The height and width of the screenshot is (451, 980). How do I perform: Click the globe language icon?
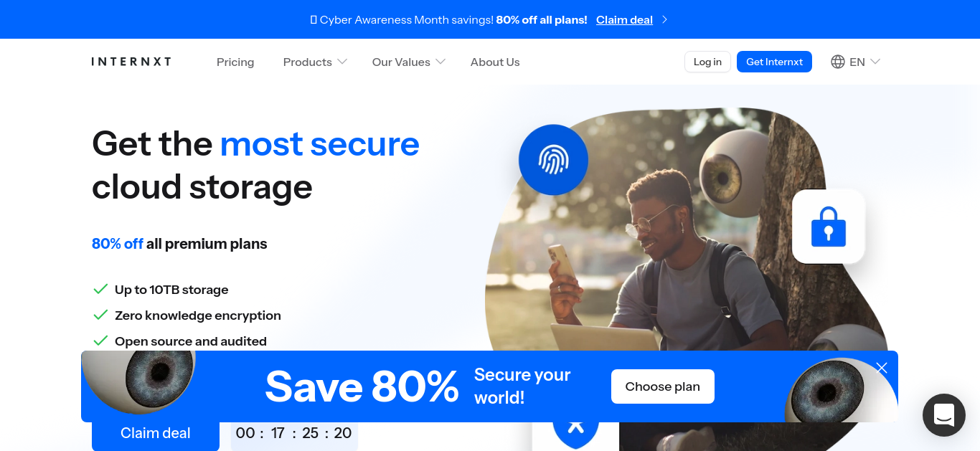point(837,62)
